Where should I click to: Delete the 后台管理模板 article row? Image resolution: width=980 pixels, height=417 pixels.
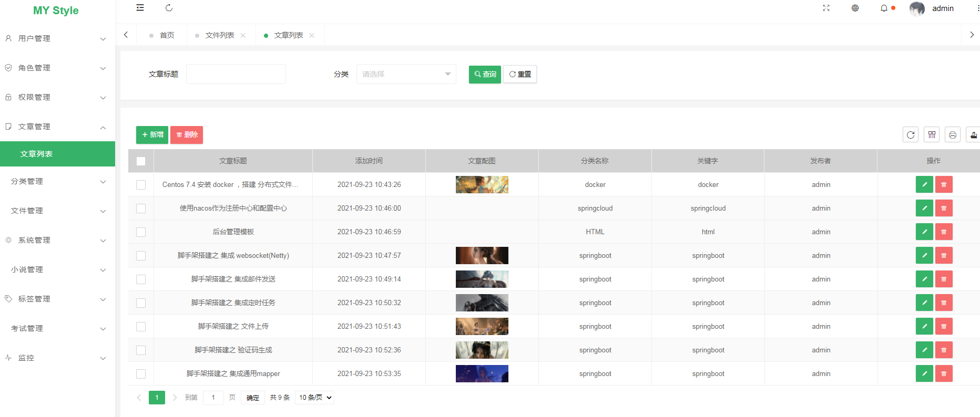coord(944,232)
